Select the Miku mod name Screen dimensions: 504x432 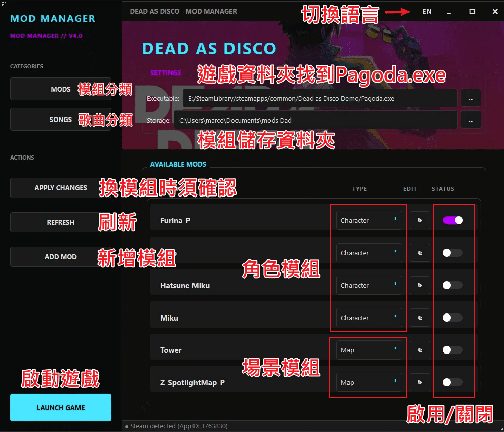pos(169,318)
